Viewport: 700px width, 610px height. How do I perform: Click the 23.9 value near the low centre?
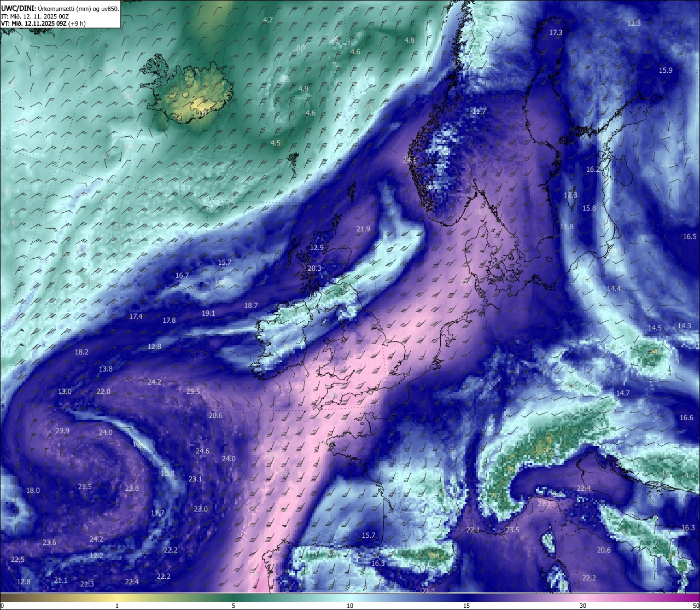click(x=62, y=431)
